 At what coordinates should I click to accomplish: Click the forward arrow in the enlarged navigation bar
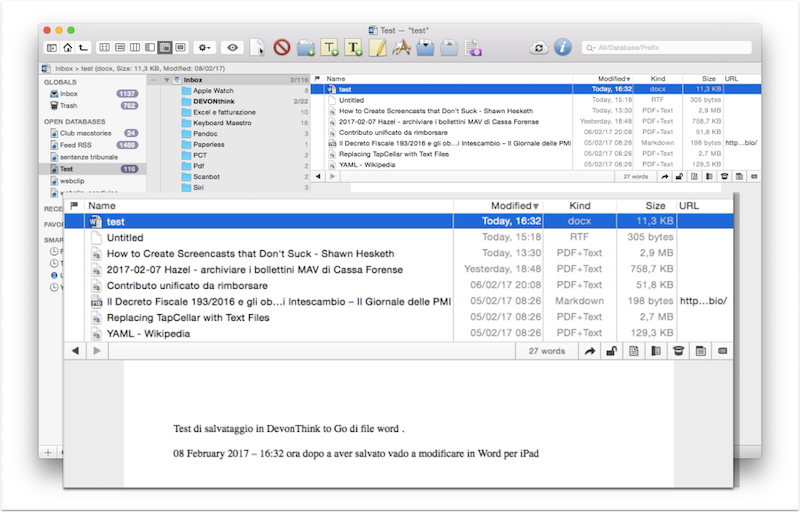97,351
